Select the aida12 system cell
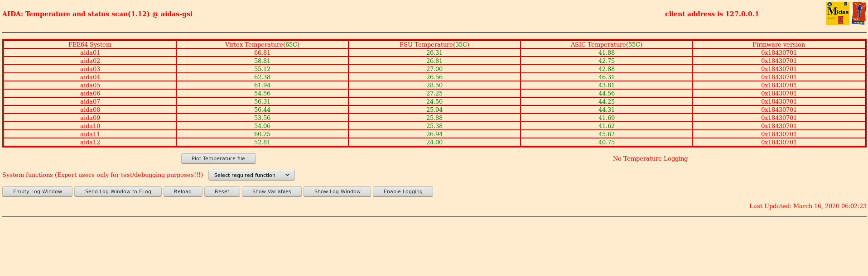 coord(90,143)
